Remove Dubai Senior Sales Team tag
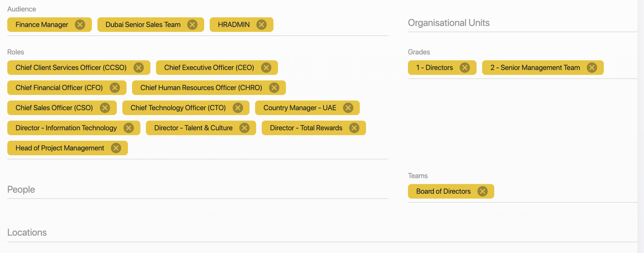The image size is (644, 253). click(192, 25)
